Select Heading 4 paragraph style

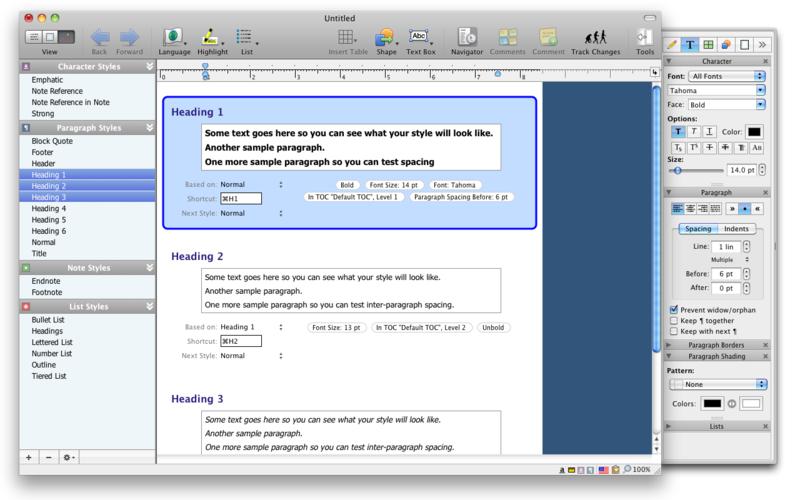click(48, 208)
